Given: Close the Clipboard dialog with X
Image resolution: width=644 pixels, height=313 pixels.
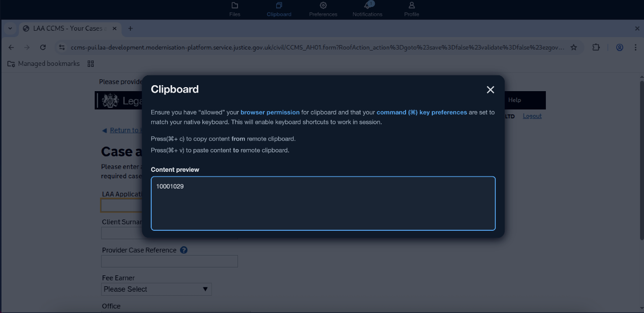Looking at the screenshot, I should tap(490, 90).
